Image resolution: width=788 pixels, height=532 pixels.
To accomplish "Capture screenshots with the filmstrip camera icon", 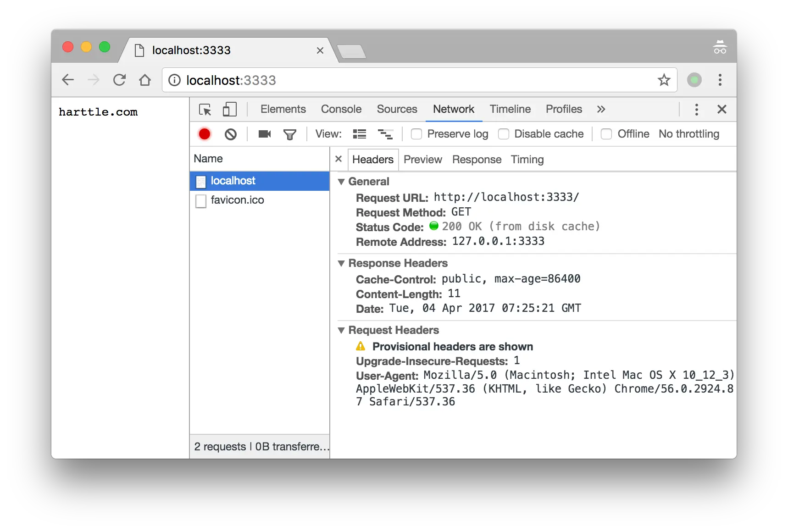I will coord(264,134).
